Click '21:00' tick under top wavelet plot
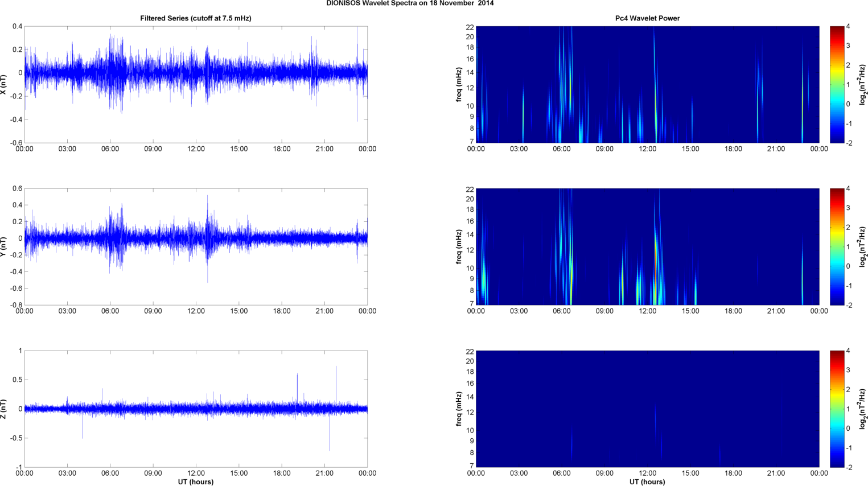 click(776, 149)
